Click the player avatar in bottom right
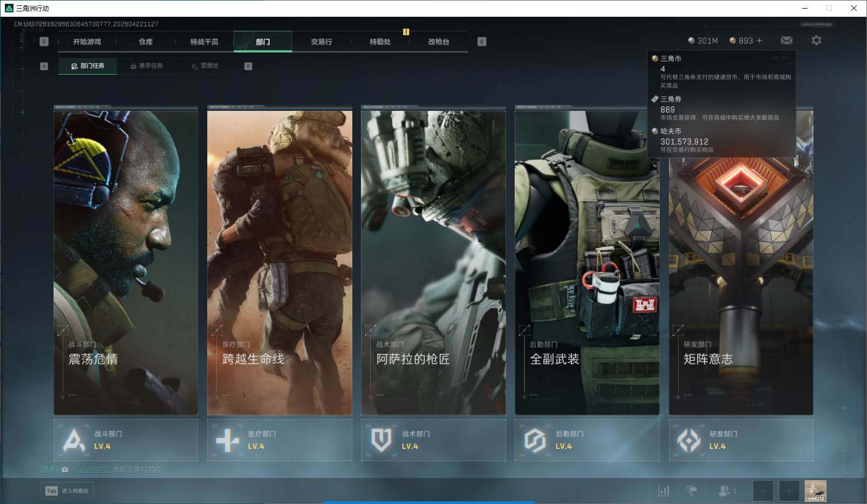The height and width of the screenshot is (504, 867). point(815,491)
